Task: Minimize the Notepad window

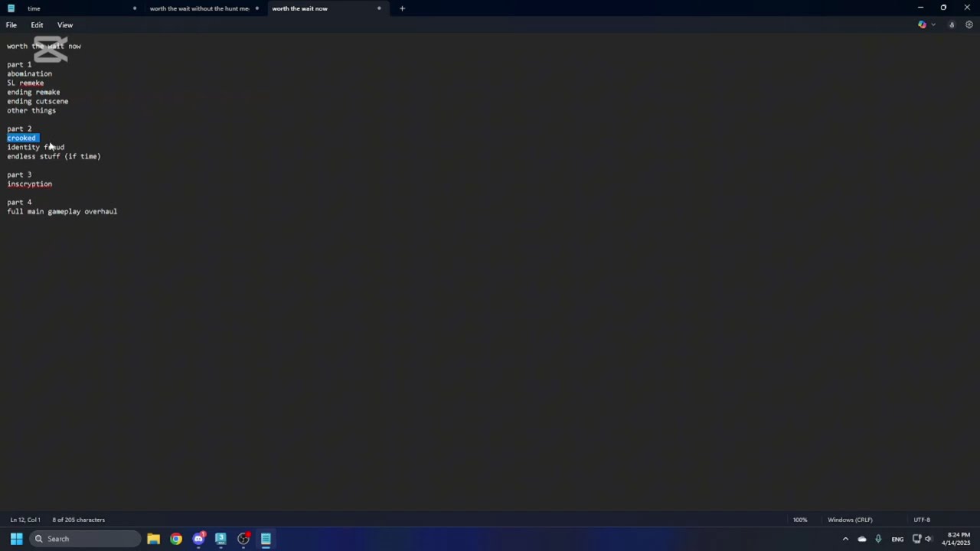Action: [x=920, y=8]
